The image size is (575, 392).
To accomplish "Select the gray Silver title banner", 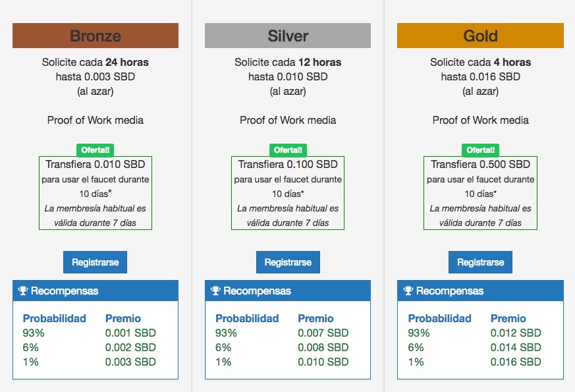I will point(288,36).
